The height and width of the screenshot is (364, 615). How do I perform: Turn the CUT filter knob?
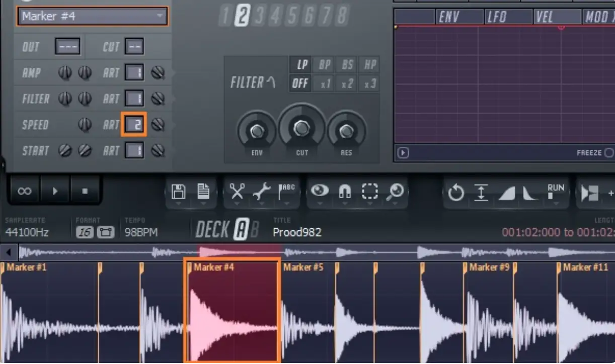point(301,128)
